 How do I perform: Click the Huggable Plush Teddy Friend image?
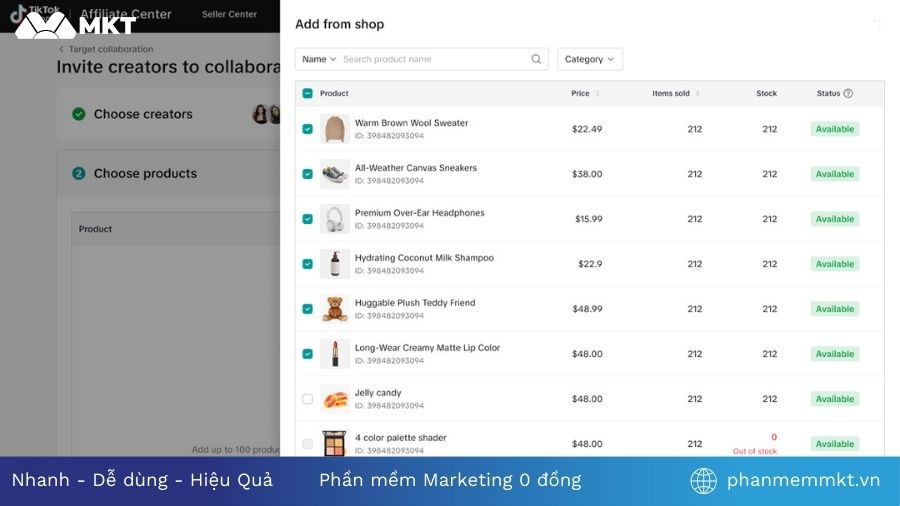pos(334,309)
